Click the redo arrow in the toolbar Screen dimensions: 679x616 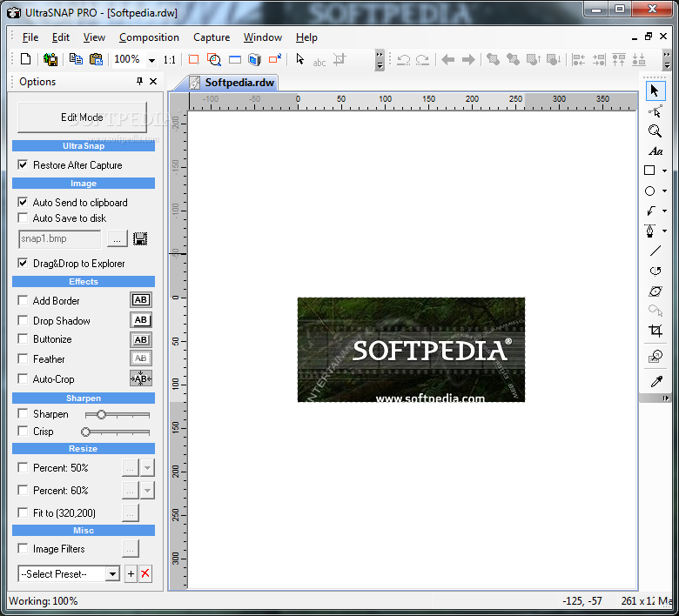[422, 59]
